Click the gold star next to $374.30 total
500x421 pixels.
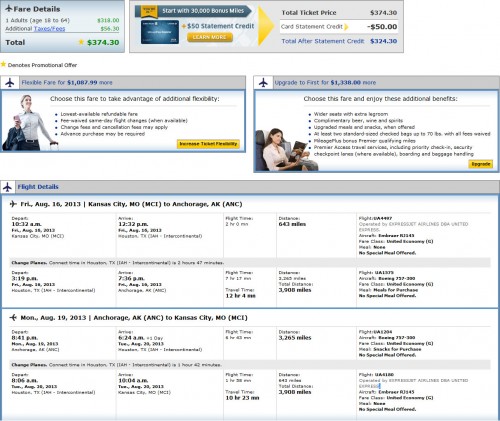81,42
